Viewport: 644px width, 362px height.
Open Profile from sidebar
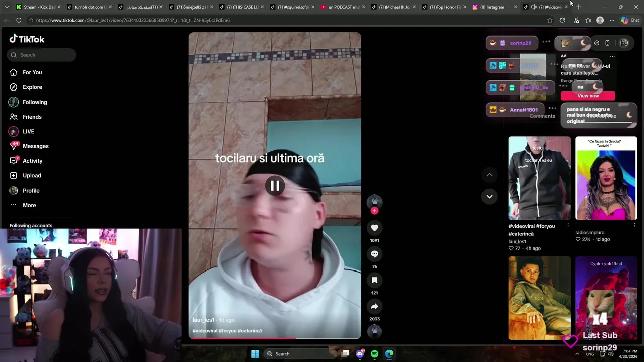24,191
